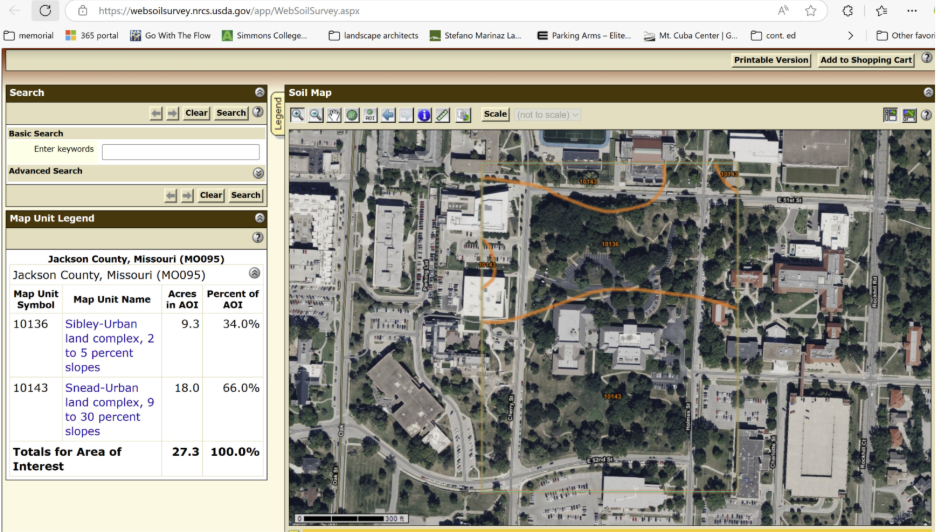Image resolution: width=936 pixels, height=532 pixels.
Task: Collapse the Map Unit Legend panel
Action: [260, 218]
